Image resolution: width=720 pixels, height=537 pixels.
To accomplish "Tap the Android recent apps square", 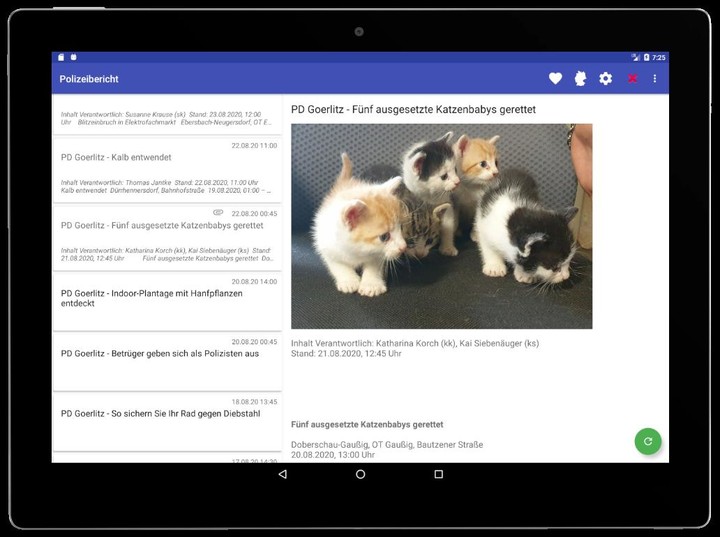I will (438, 474).
